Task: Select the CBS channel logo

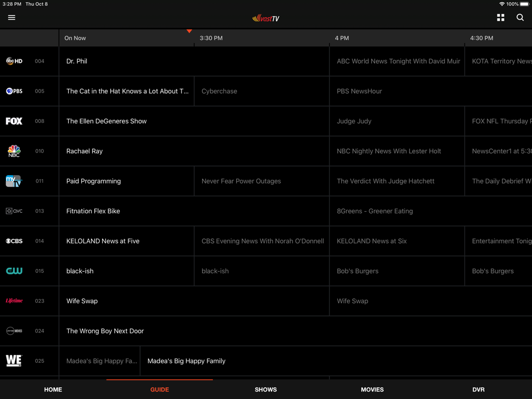Action: pos(14,241)
